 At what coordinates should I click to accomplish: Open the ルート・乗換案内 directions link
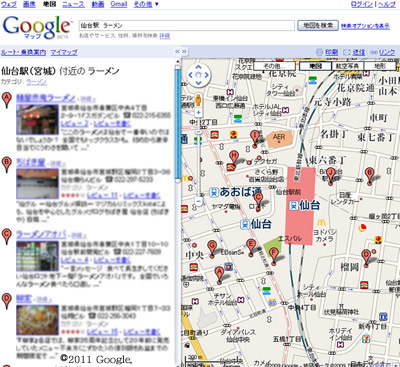pos(23,52)
